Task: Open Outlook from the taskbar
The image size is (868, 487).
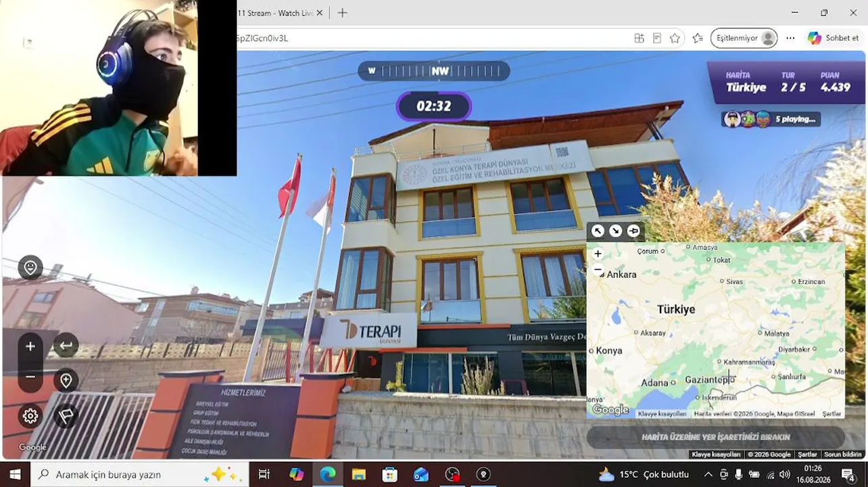Action: pyautogui.click(x=420, y=474)
